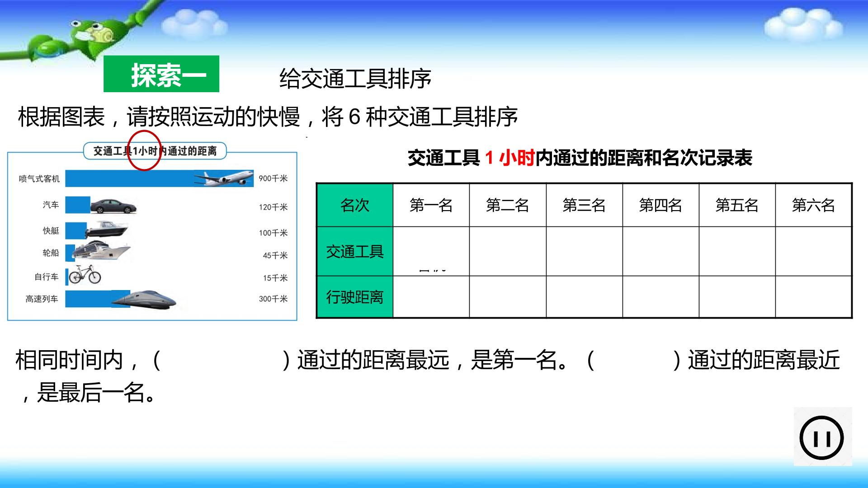Image resolution: width=868 pixels, height=488 pixels.
Task: Click the car image in chart
Action: point(113,206)
